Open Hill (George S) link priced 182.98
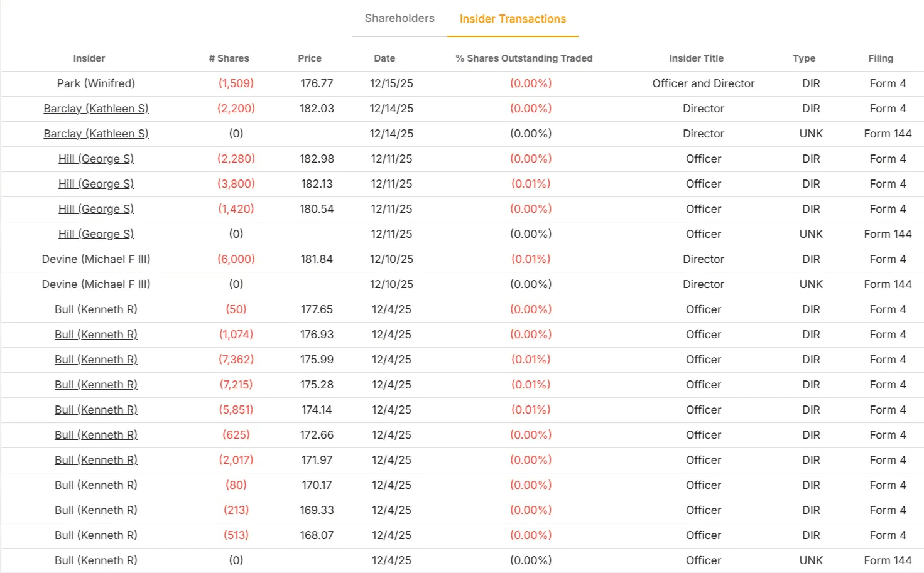Screen dimensions: 924x573 (96, 159)
